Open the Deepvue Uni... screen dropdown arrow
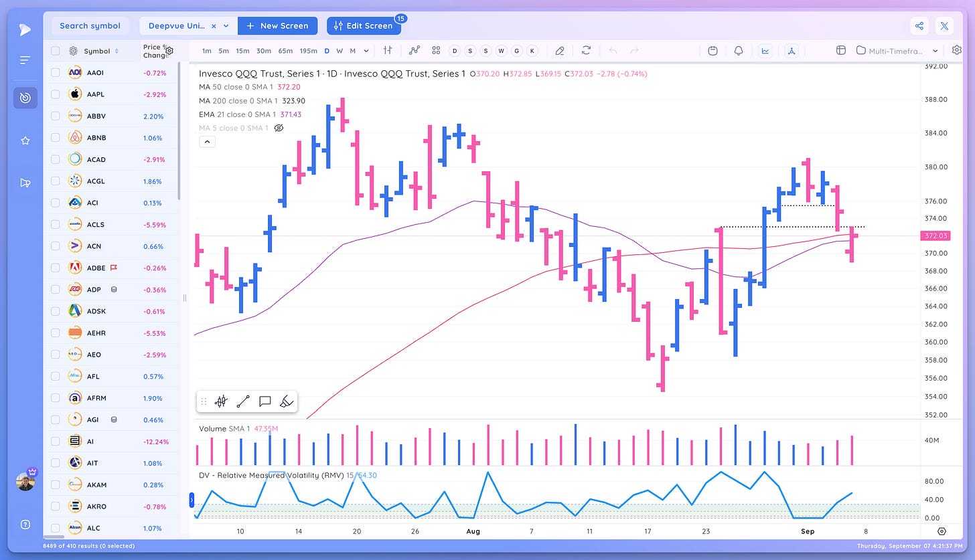 [226, 26]
